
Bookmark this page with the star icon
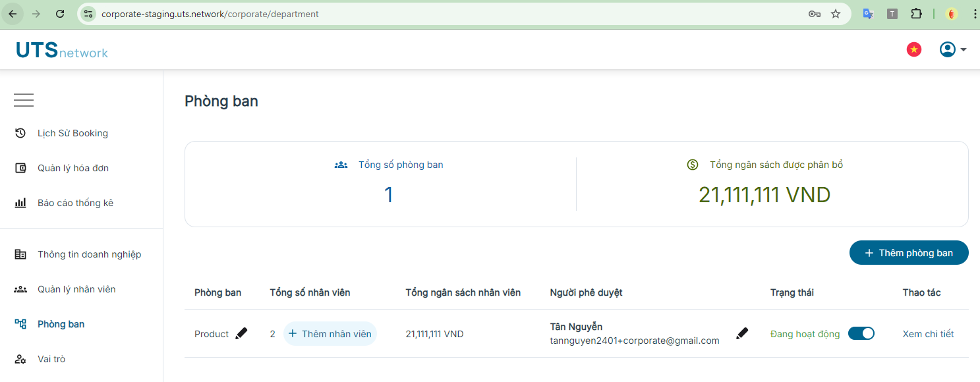pos(836,14)
